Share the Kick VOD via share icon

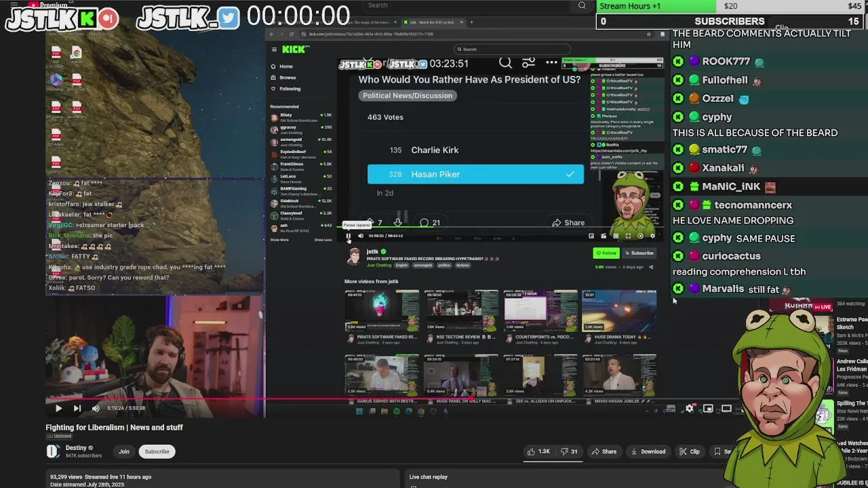tap(651, 267)
